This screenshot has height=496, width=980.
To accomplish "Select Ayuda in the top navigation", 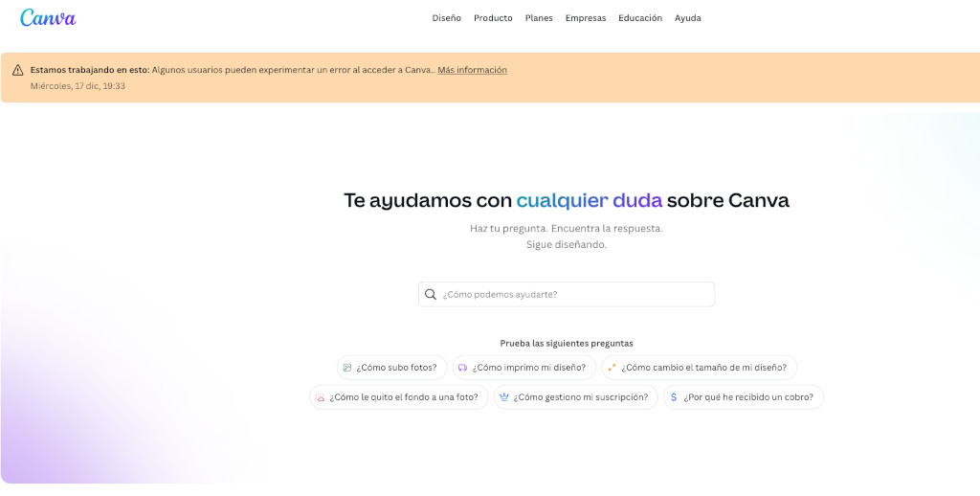I will [687, 18].
